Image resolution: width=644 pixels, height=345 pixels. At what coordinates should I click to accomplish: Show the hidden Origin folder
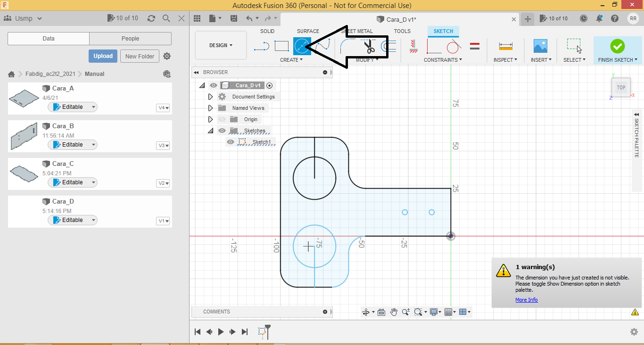pos(222,119)
